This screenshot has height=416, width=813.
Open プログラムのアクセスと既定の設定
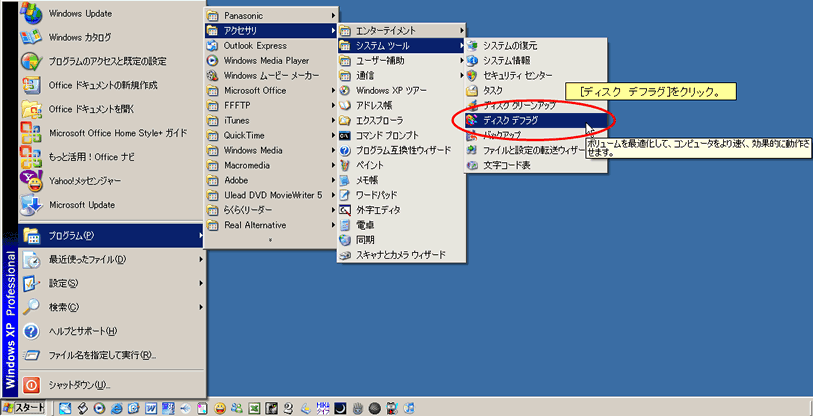point(111,61)
